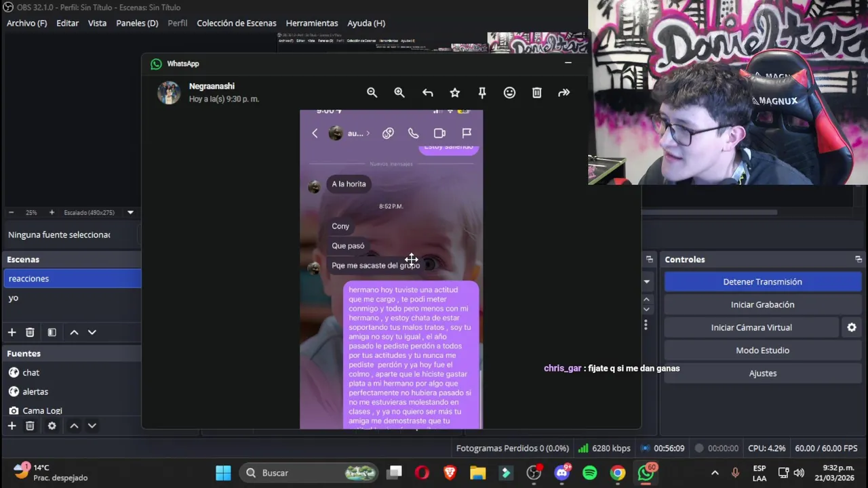Image resolution: width=868 pixels, height=488 pixels.
Task: Click the Buscar taskbar search box
Action: point(309,473)
